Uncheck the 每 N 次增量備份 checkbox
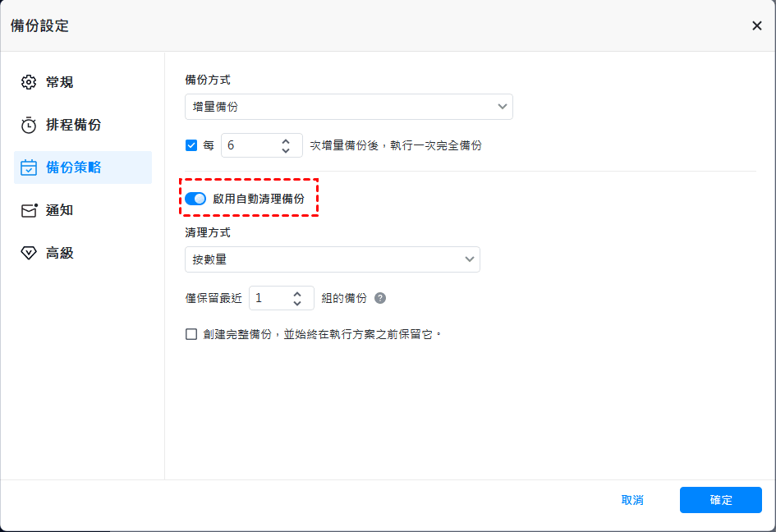Viewport: 776px width, 532px height. click(191, 145)
